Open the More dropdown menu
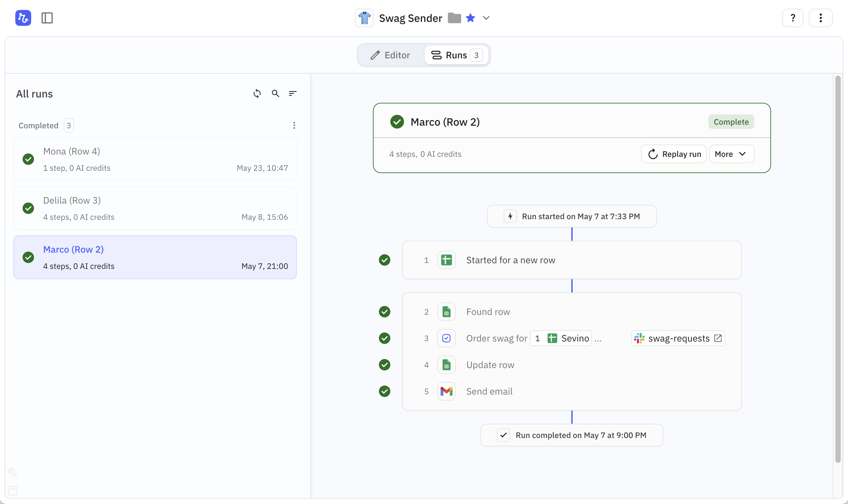 click(731, 154)
